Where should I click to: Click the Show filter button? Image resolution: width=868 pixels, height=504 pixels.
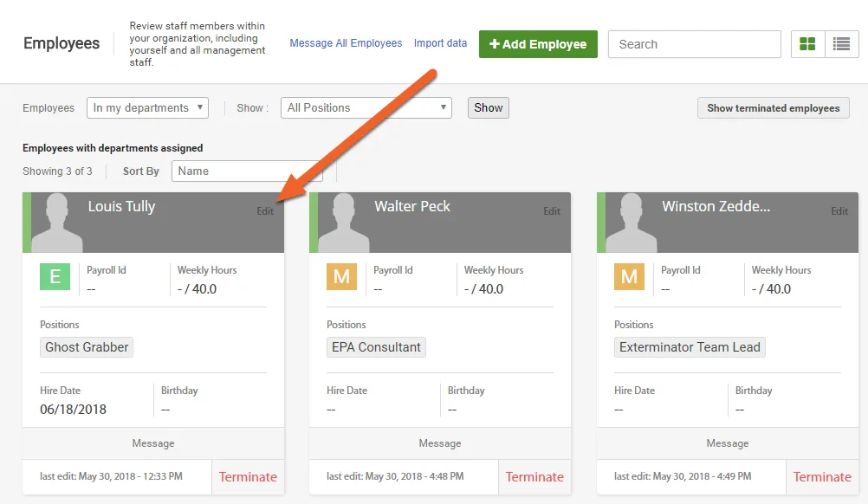[489, 108]
